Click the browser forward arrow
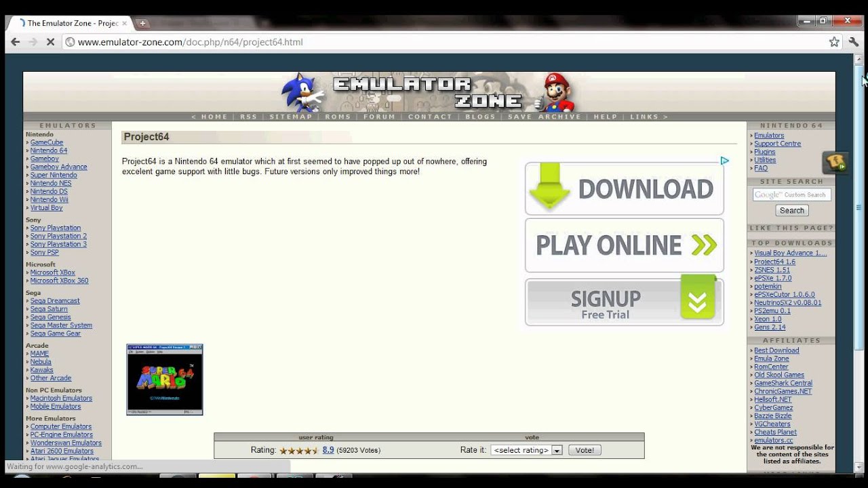This screenshot has width=868, height=488. pos(33,42)
